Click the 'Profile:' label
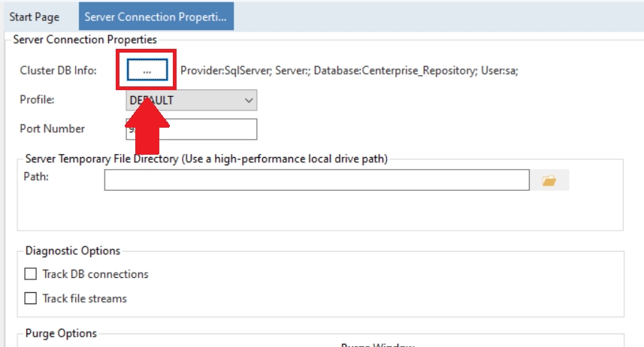The image size is (644, 347). (37, 99)
